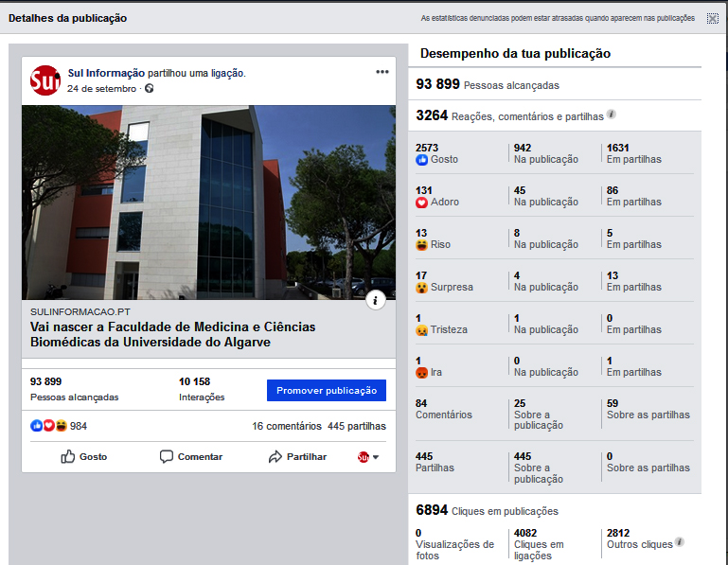Click the '13 Em partilhas' Surpresa value
Screen dimensions: 728x565
coord(633,281)
